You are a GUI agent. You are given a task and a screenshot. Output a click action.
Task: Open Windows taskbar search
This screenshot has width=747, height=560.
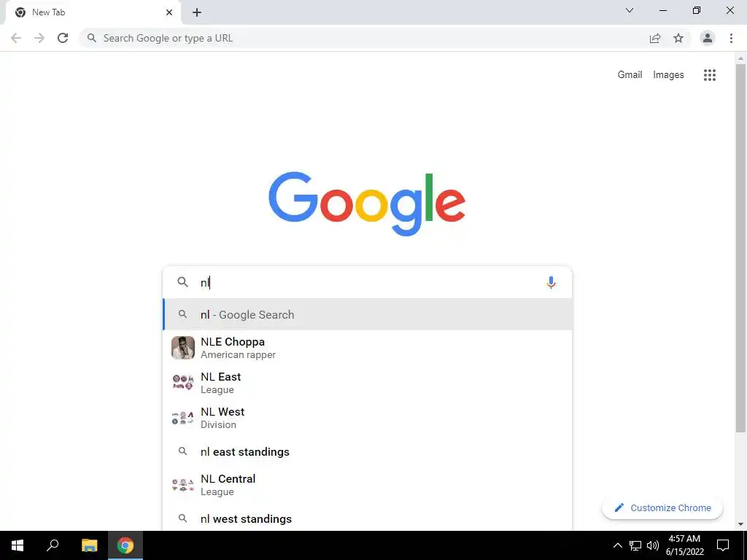(53, 545)
